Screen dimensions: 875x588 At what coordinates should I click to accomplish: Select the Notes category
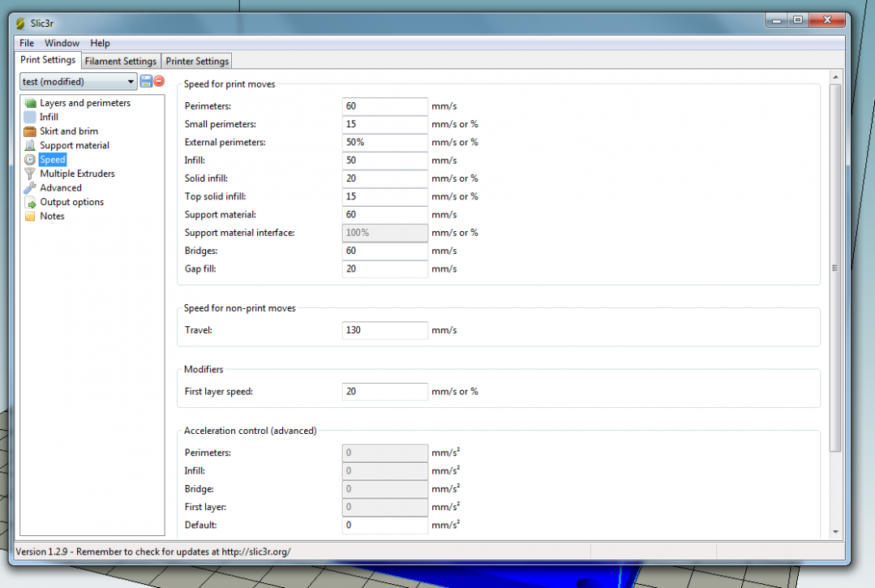53,217
